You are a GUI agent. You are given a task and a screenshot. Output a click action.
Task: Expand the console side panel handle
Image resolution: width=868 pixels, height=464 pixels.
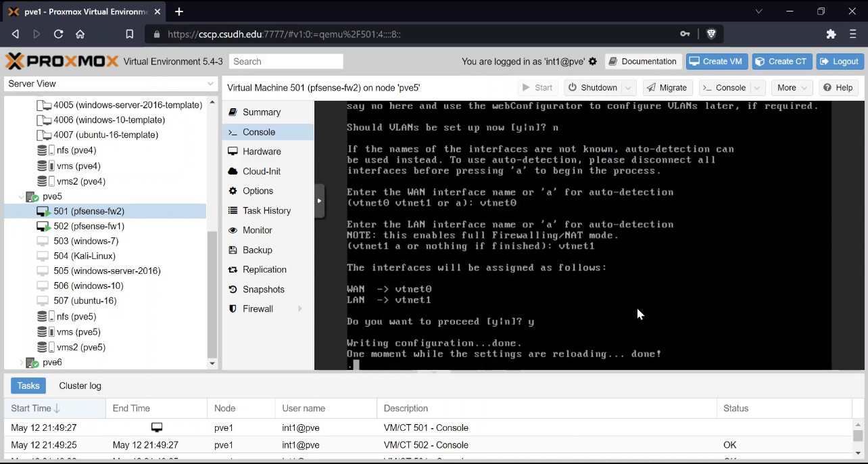319,201
